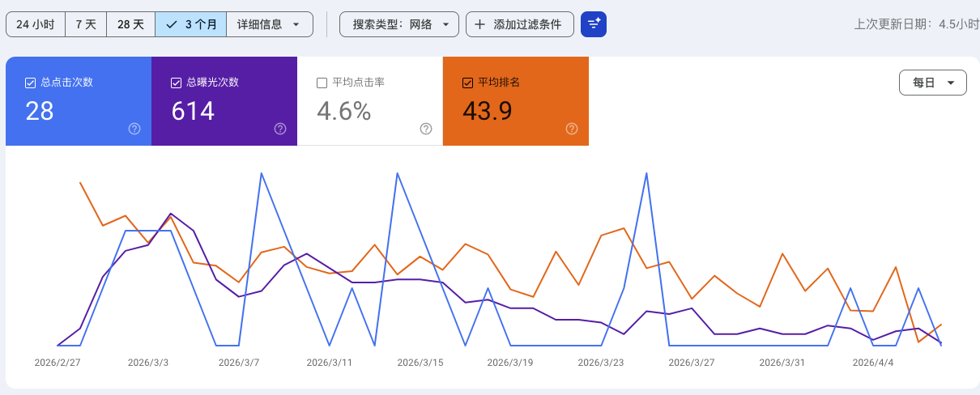Image resolution: width=980 pixels, height=395 pixels.
Task: Open the 每日 granularity dropdown
Action: tap(933, 83)
